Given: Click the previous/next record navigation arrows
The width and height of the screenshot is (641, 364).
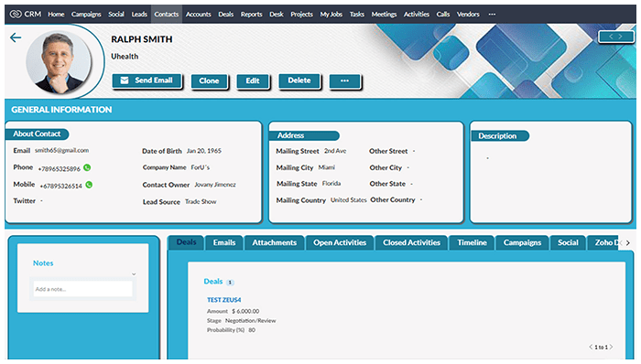Looking at the screenshot, I should pos(616,37).
